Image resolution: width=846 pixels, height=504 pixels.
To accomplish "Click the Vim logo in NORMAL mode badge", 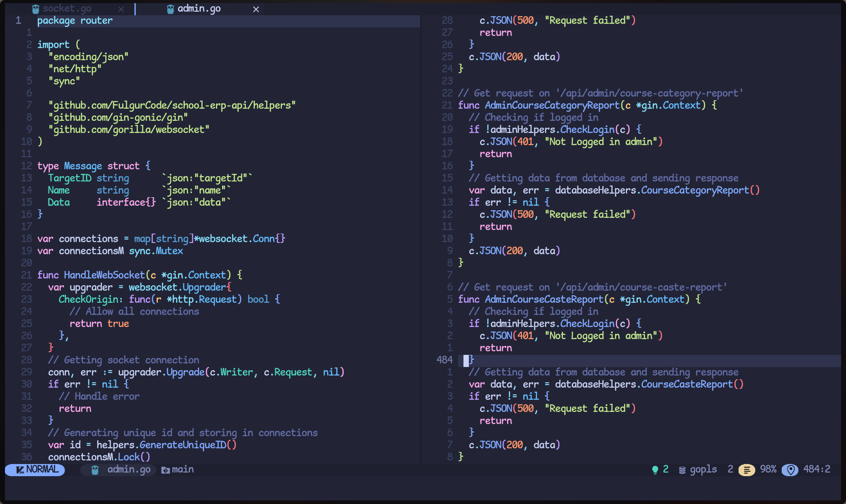I will [x=20, y=470].
